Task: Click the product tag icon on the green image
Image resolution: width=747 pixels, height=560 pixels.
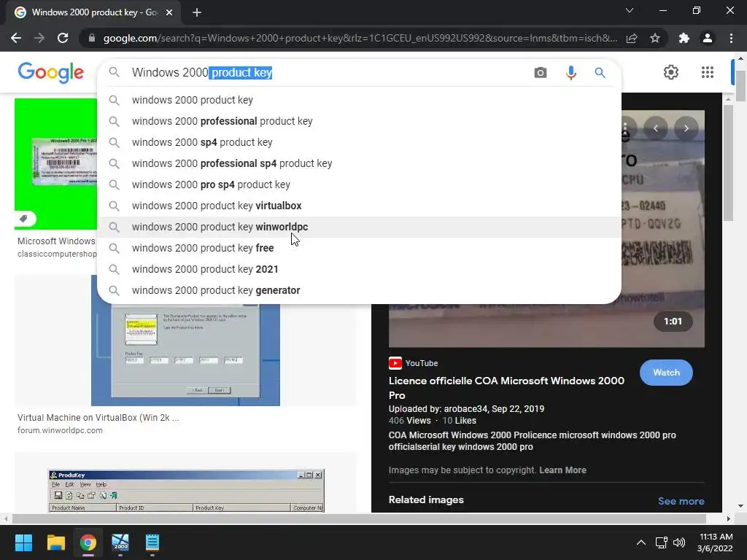Action: pos(24,219)
